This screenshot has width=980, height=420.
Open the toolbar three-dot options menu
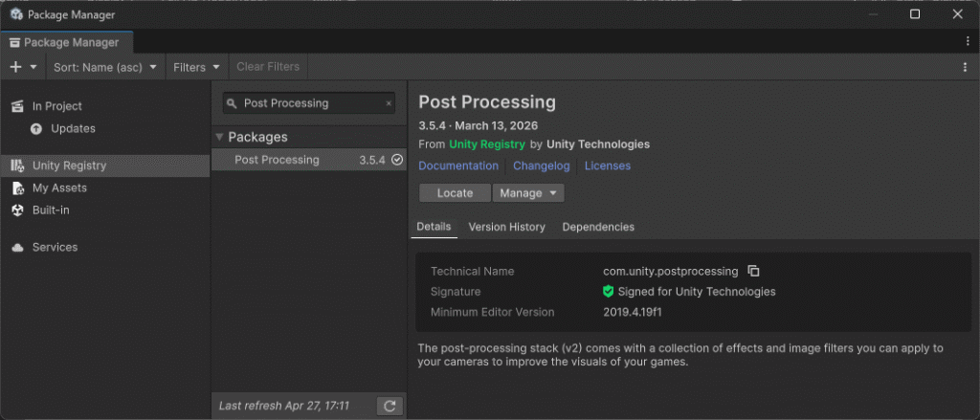tap(965, 67)
